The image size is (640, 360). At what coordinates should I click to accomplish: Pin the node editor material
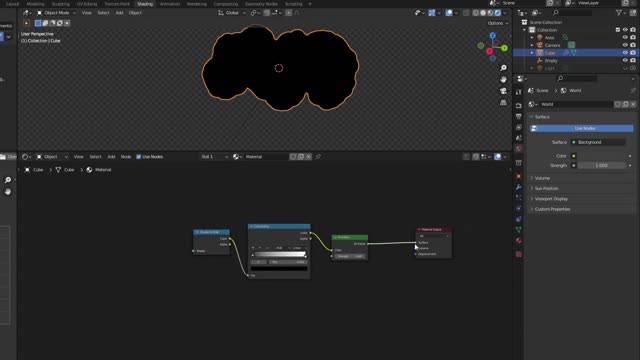(318, 157)
